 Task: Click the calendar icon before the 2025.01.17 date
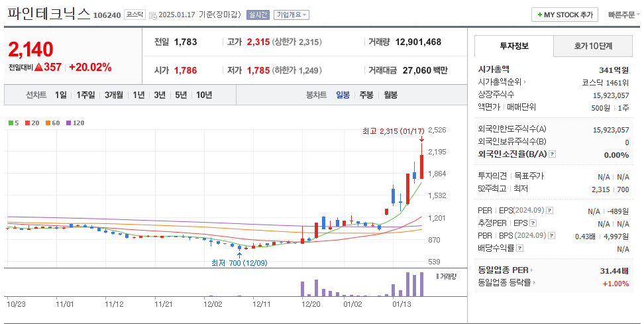pos(154,15)
